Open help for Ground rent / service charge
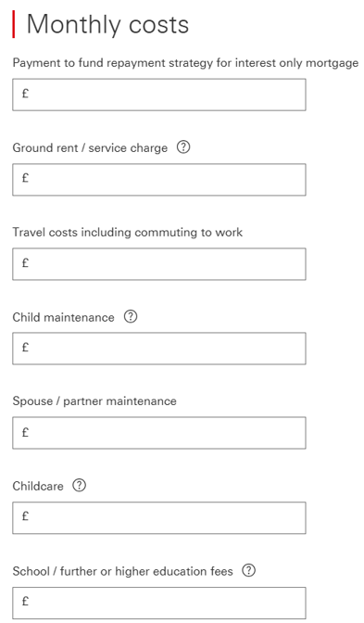364x623 pixels. tap(183, 147)
